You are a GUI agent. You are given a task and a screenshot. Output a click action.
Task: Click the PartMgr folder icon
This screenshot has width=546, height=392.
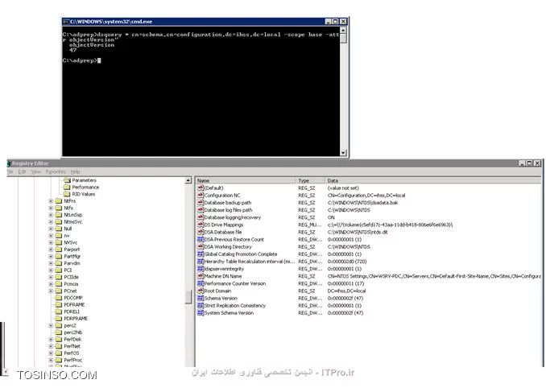click(59, 256)
